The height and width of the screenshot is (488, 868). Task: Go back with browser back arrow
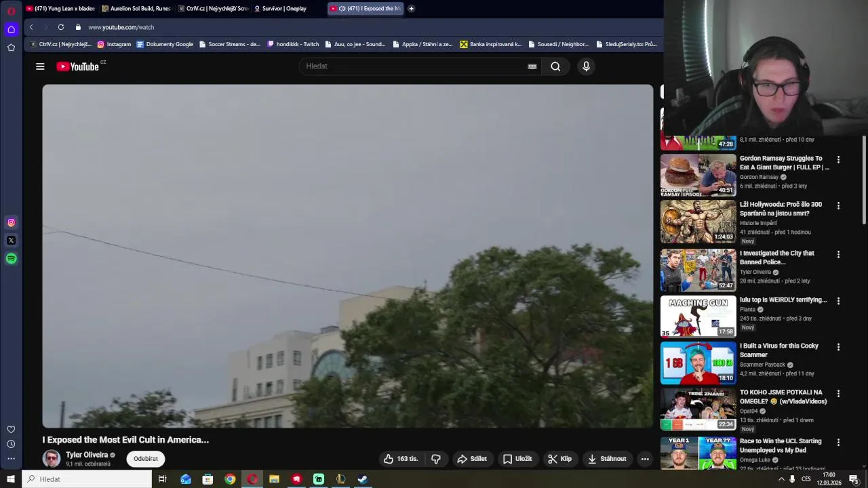pyautogui.click(x=31, y=27)
